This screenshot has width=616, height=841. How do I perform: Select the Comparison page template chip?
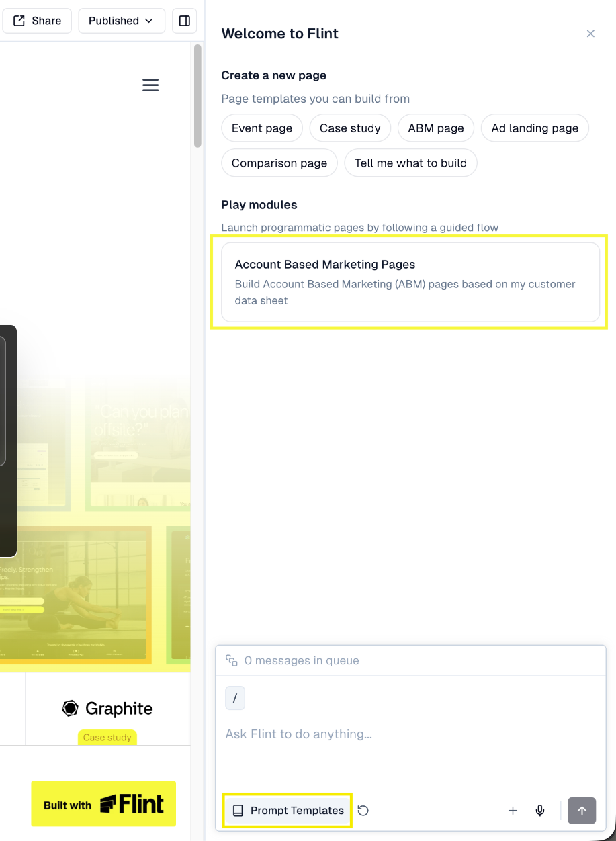point(279,163)
